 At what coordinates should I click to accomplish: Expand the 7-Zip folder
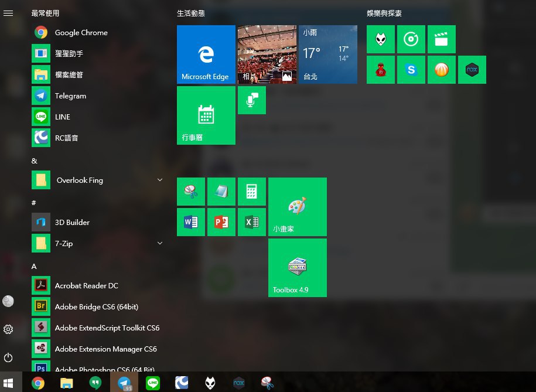98,243
